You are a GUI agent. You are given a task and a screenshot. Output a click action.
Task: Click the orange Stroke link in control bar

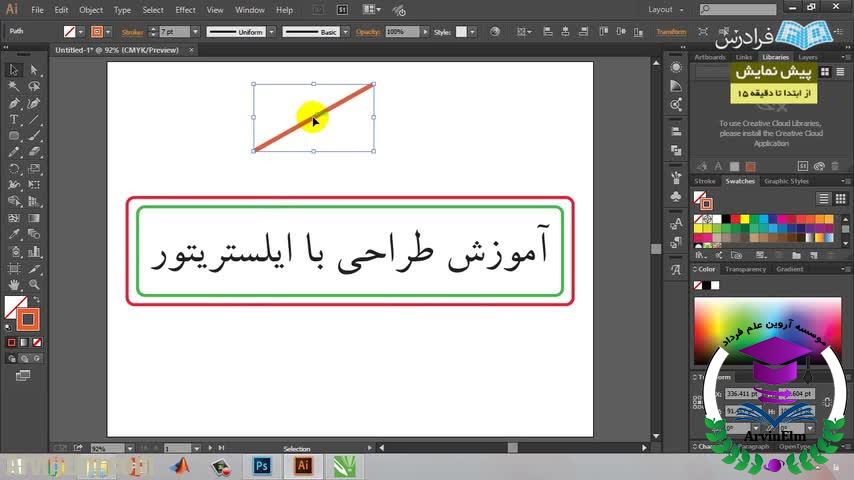point(132,32)
